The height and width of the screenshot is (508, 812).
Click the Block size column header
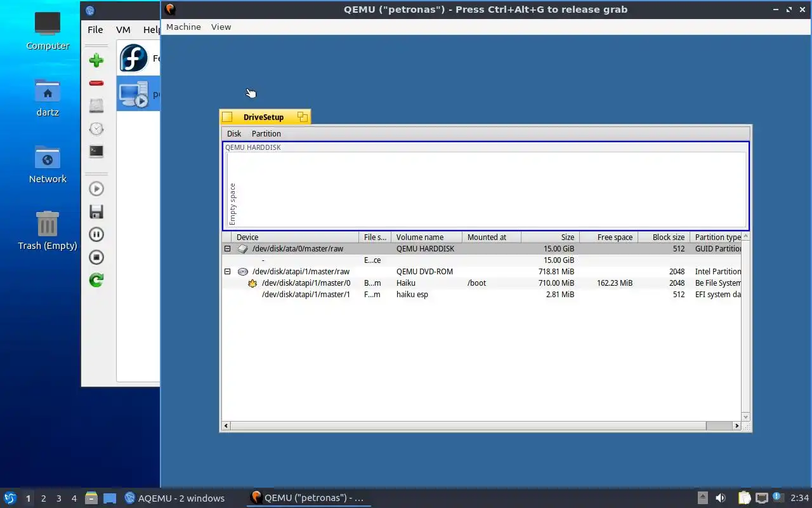664,237
